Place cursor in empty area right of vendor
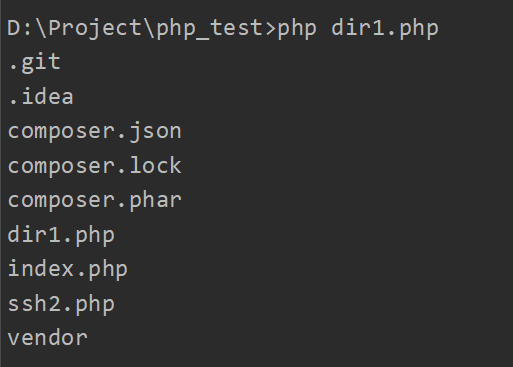513x367 pixels. click(300, 338)
